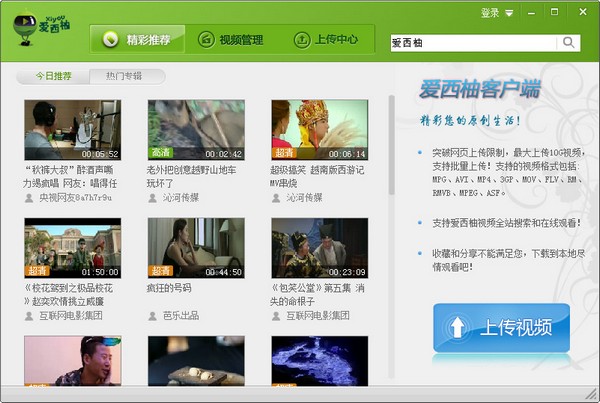
Task: Select the 今日推荐 toggle tab
Action: click(x=54, y=76)
